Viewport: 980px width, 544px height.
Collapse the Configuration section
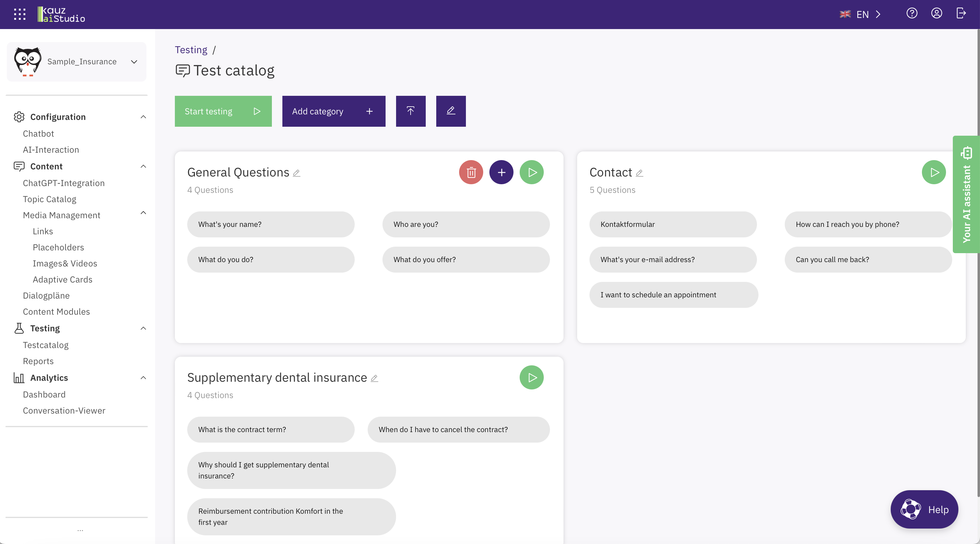(143, 117)
